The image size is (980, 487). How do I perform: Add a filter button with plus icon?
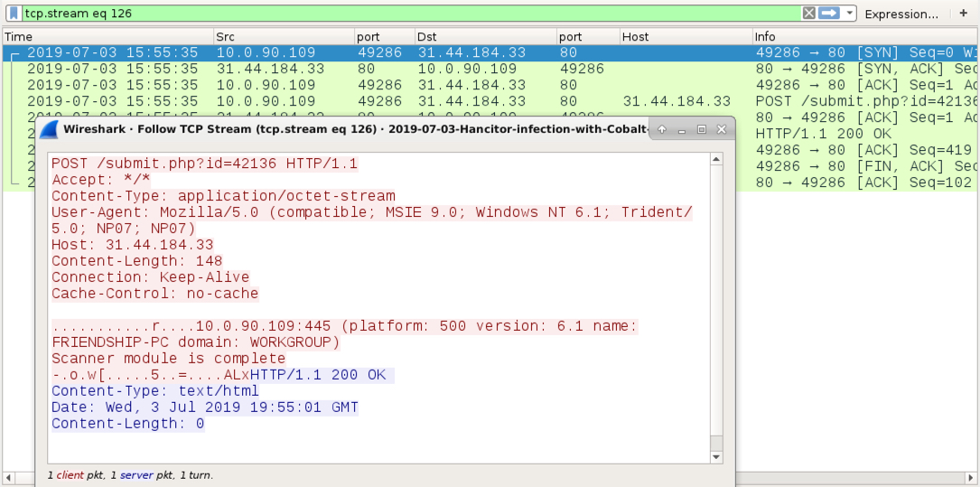click(x=963, y=14)
